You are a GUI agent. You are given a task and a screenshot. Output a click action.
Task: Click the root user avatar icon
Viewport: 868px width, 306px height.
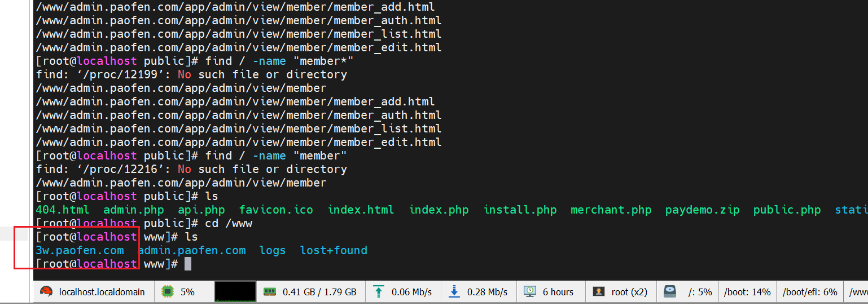coord(599,292)
